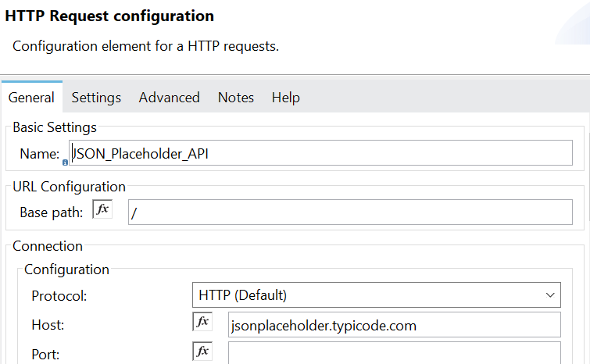The image size is (590, 364).
Task: Click the 'Host:' label
Action: [x=48, y=325]
